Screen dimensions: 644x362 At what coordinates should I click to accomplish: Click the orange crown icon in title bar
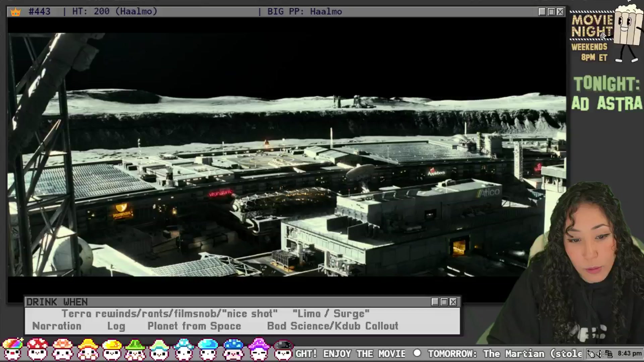point(15,12)
